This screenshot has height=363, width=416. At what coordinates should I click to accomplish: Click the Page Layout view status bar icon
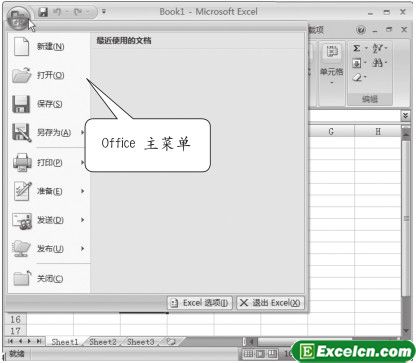tap(260, 354)
